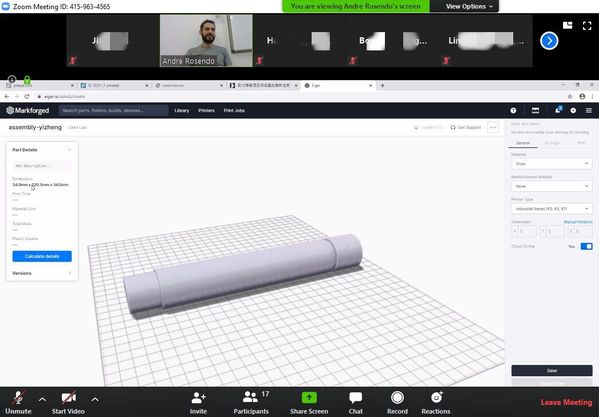Viewport: 599px width, 417px height.
Task: Click the Calculate details button
Action: click(x=42, y=256)
